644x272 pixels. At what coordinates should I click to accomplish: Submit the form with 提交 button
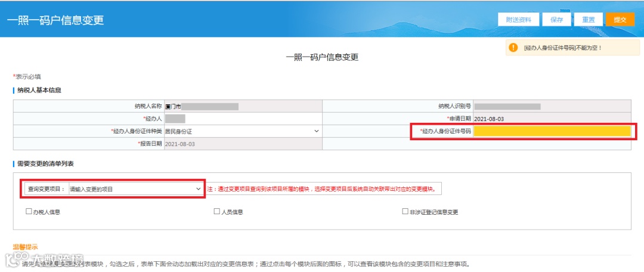(620, 19)
